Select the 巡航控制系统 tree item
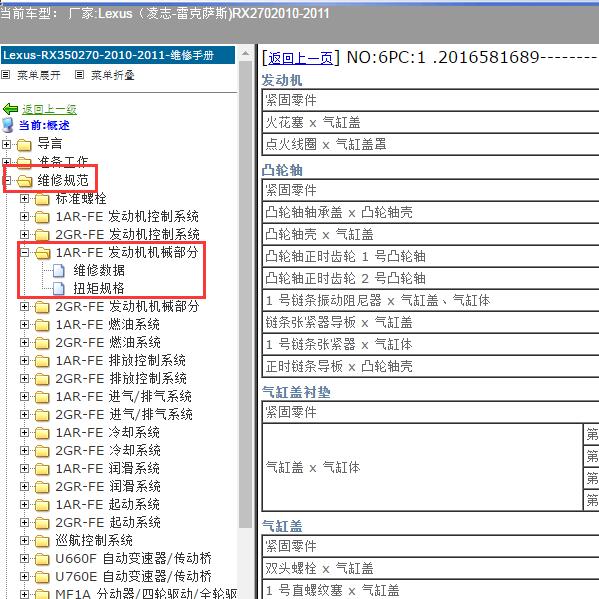This screenshot has width=599, height=599. pyautogui.click(x=94, y=541)
